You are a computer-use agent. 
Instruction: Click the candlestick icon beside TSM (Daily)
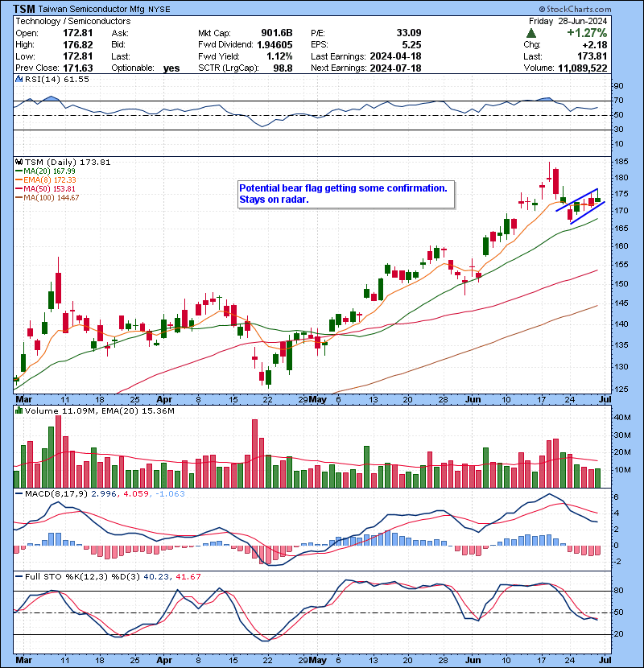19,163
